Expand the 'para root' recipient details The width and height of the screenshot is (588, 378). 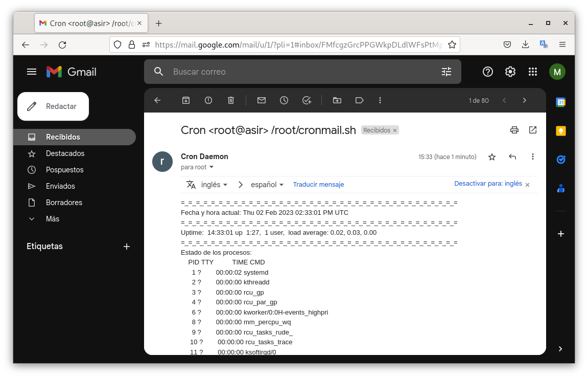pyautogui.click(x=211, y=167)
